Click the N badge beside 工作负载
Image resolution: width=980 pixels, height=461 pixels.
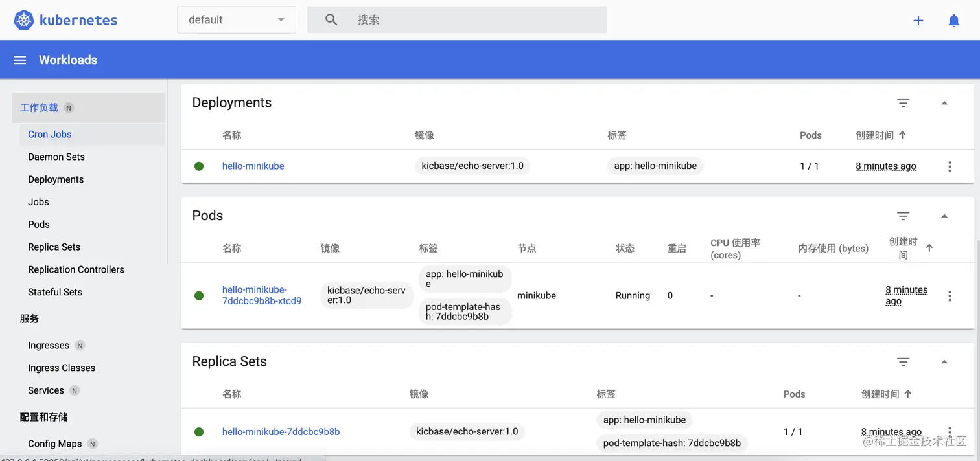tap(69, 108)
